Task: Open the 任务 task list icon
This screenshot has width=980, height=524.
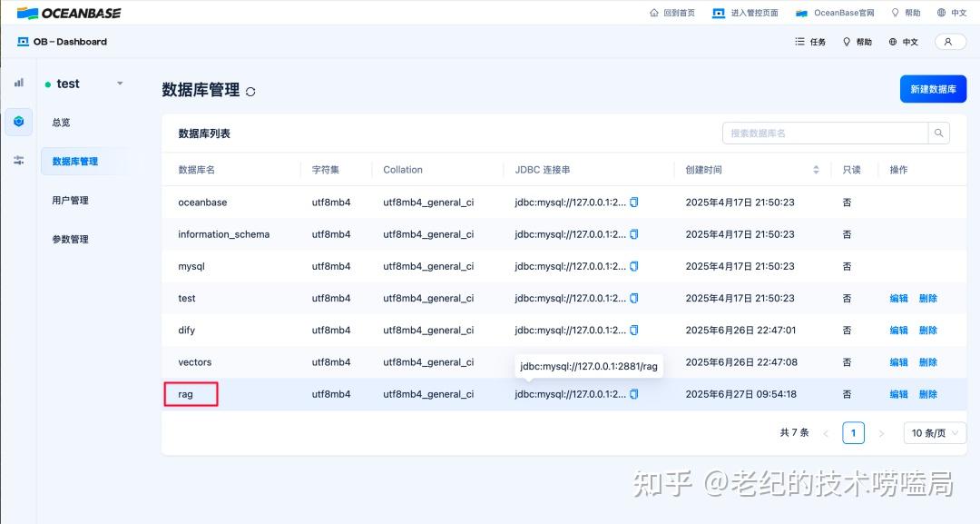Action: click(808, 42)
